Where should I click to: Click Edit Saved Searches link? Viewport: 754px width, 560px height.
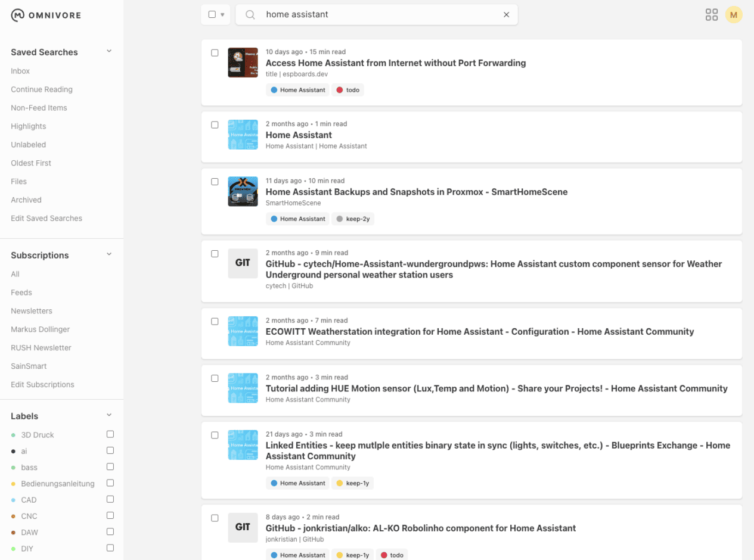point(46,218)
